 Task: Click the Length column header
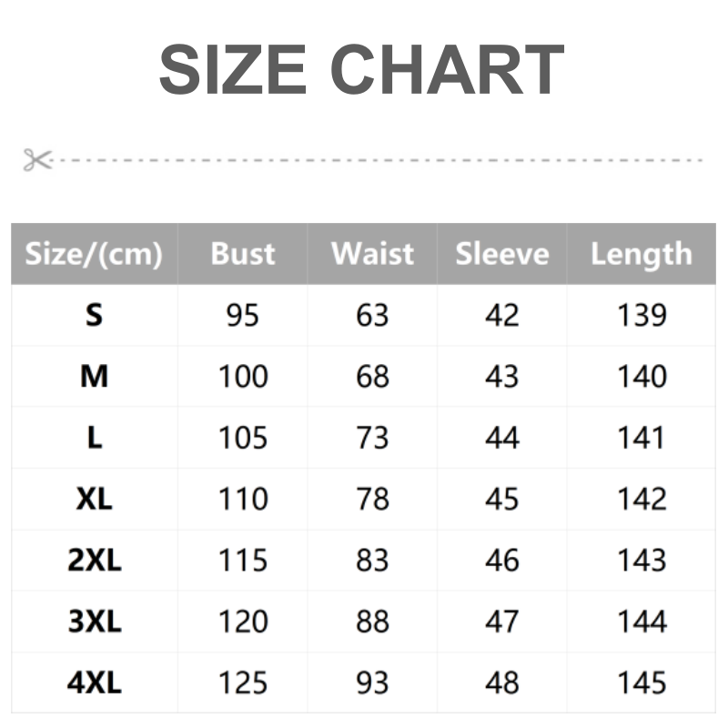coord(642,254)
